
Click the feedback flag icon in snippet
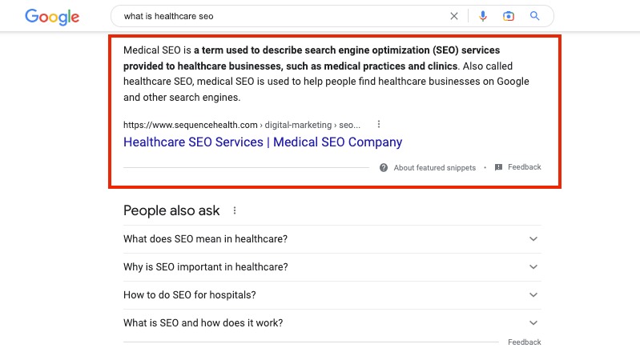point(498,168)
